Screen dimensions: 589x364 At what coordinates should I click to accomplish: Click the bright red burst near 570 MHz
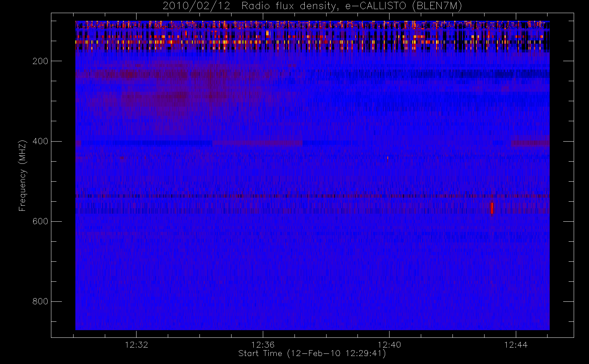[x=492, y=208]
